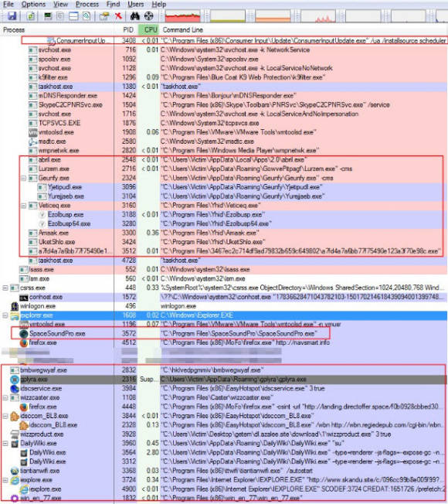This screenshot has height=504, width=448.
Task: Click the Save toolbar icon
Action: [12, 15]
